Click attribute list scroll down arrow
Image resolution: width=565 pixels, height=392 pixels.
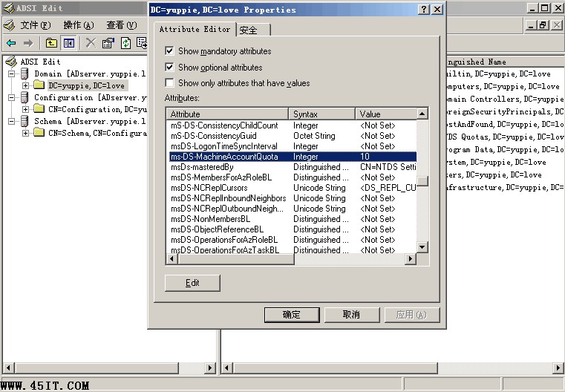pyautogui.click(x=422, y=247)
